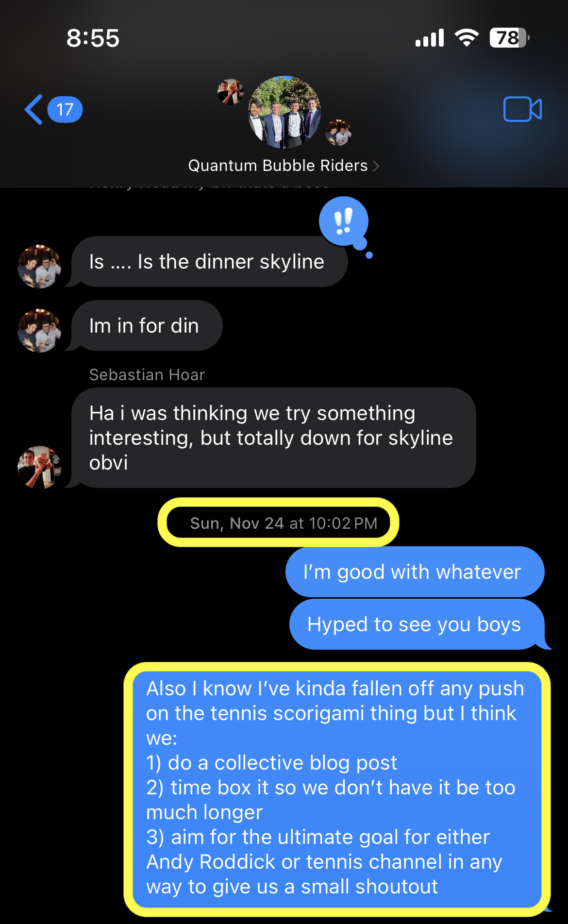This screenshot has width=568, height=924.
Task: Tap the Sun, Nov 24 timestamp
Action: click(284, 523)
